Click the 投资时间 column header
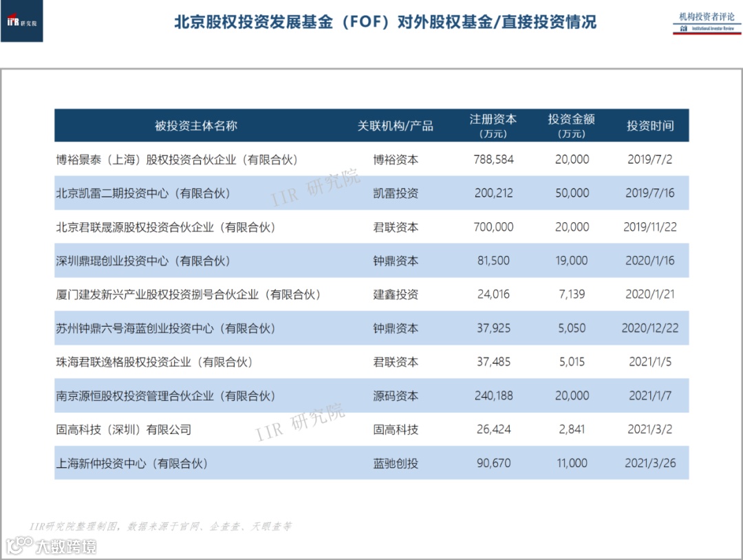This screenshot has width=743, height=560. [x=650, y=125]
